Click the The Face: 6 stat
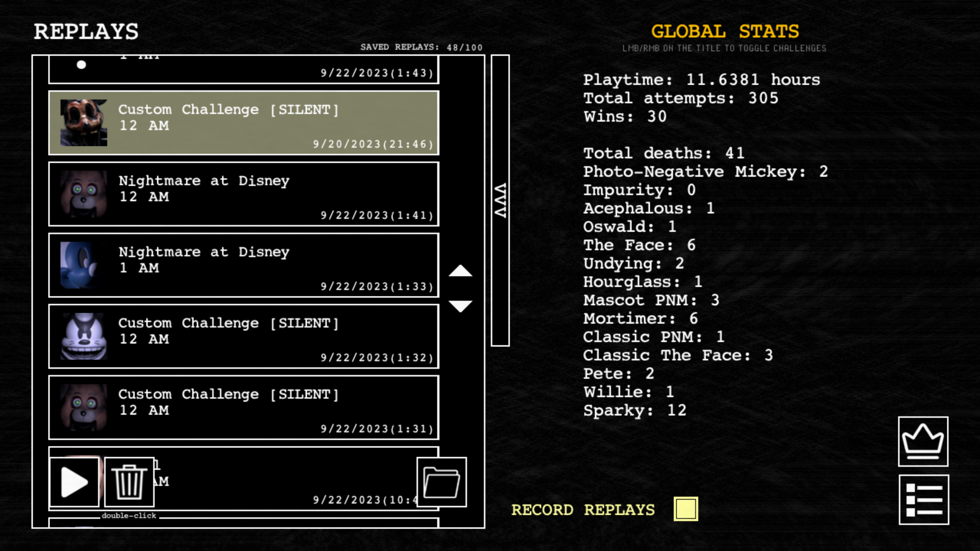Image resolution: width=980 pixels, height=551 pixels. point(640,245)
